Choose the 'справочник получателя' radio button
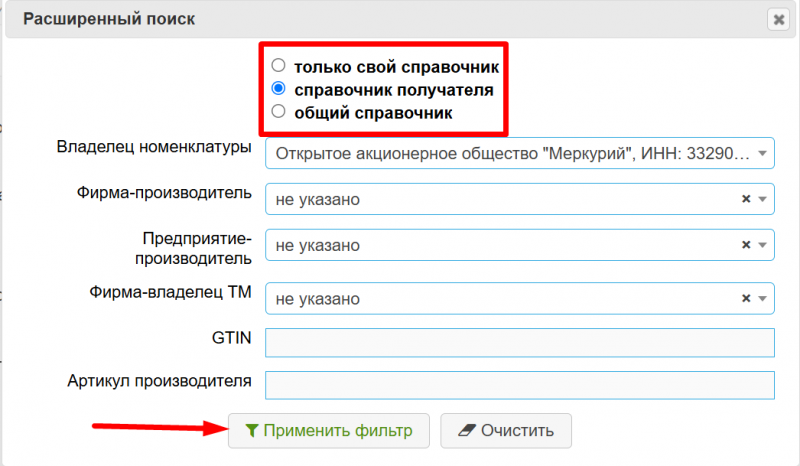The image size is (800, 466). pyautogui.click(x=279, y=89)
